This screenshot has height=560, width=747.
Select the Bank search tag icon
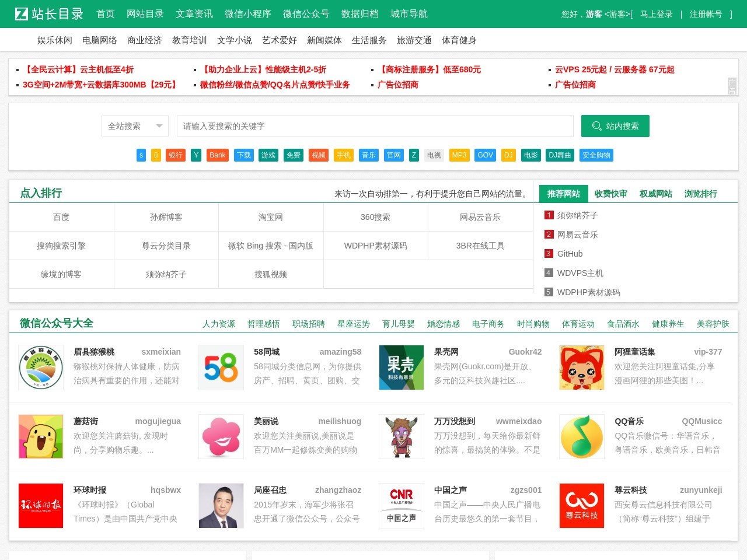pos(217,155)
